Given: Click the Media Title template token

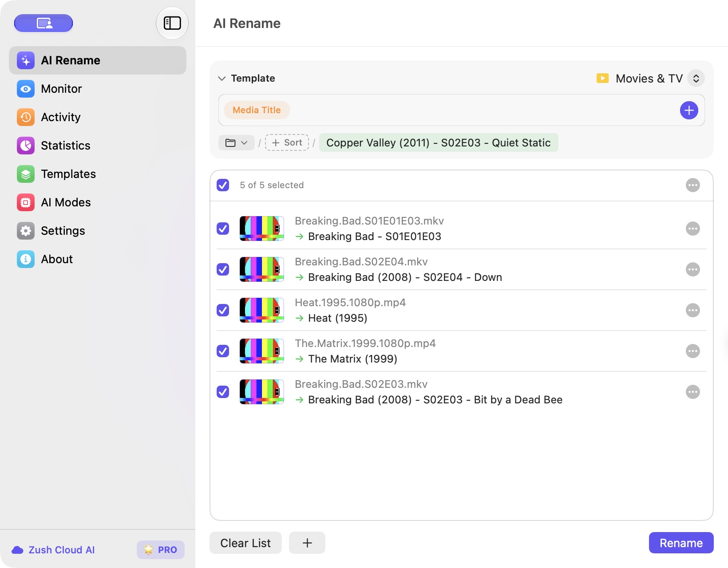Looking at the screenshot, I should click(257, 110).
